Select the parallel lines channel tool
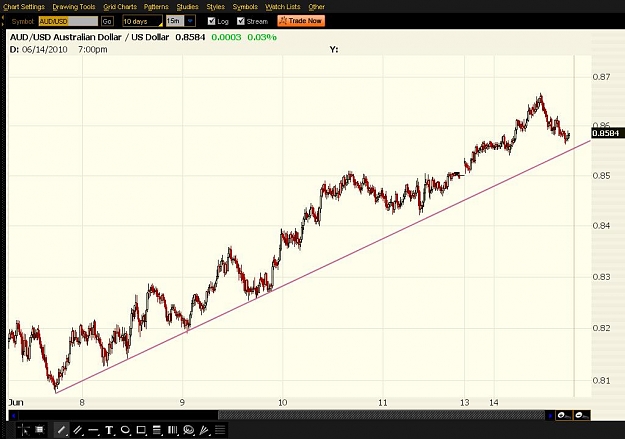 point(78,430)
